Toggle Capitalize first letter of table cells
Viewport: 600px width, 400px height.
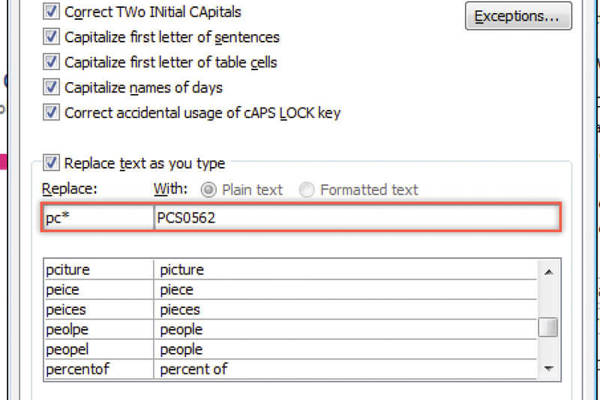51,62
